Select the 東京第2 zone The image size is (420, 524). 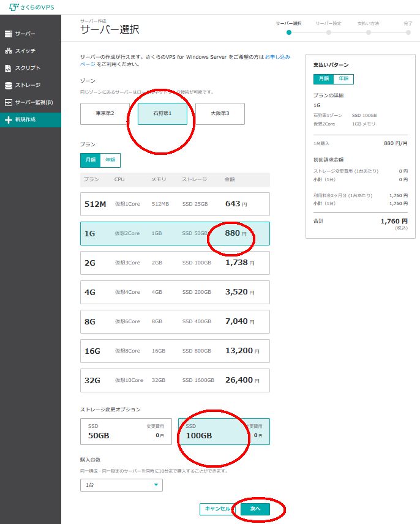[x=105, y=114]
